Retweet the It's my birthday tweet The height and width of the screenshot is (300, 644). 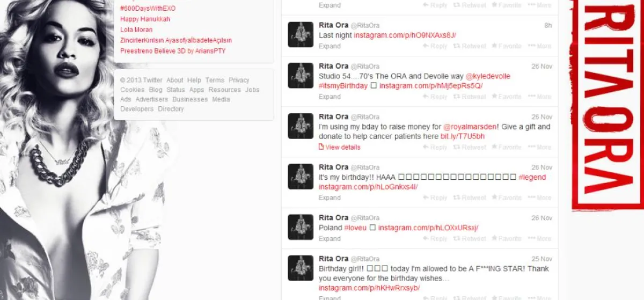469,197
